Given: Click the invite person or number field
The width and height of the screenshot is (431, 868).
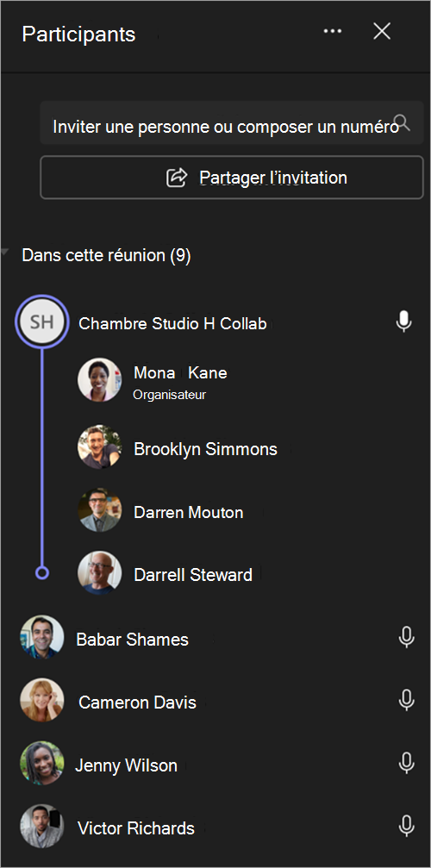Looking at the screenshot, I should point(232,123).
